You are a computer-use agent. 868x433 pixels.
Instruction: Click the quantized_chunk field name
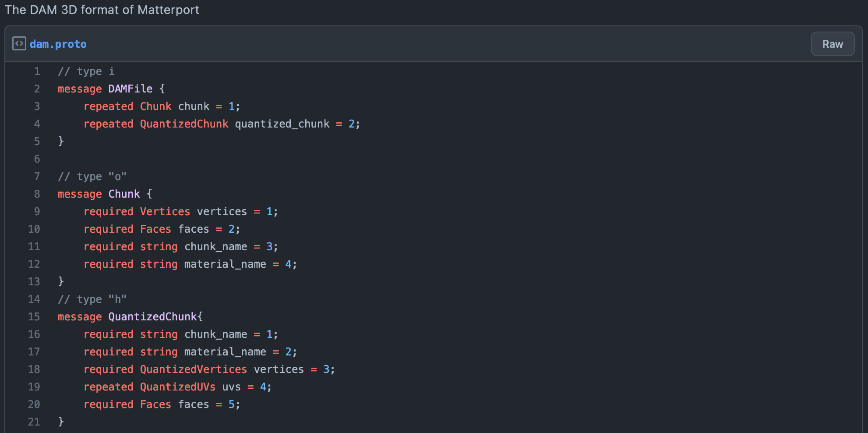click(282, 124)
